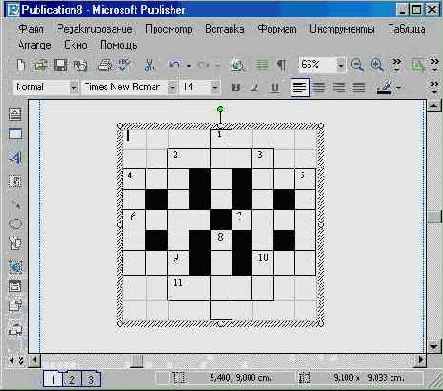Viewport: 443px width, 391px height.
Task: Go to page 3 tab
Action: pyautogui.click(x=90, y=379)
